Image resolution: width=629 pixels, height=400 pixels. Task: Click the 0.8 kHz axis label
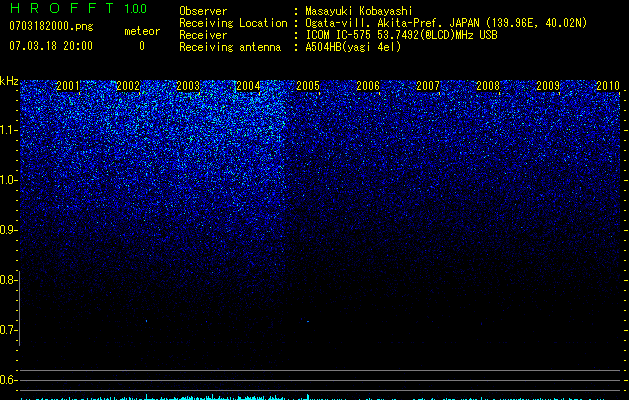[x=9, y=280]
